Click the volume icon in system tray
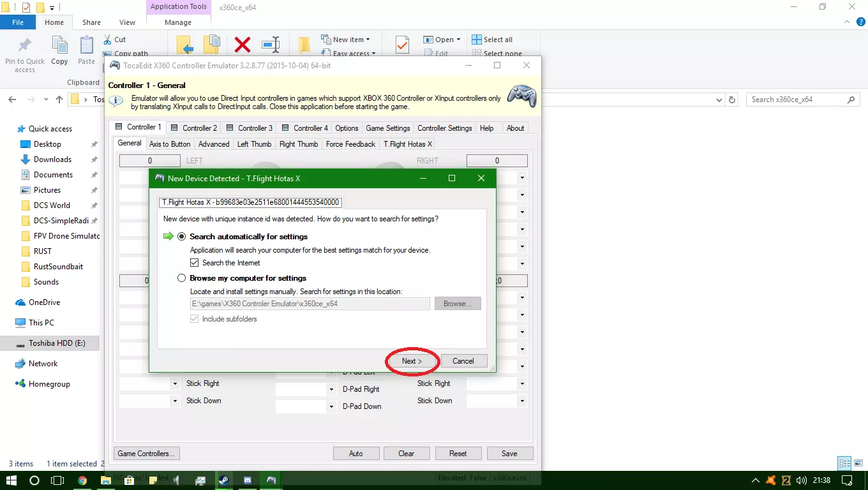The image size is (868, 490). pos(802,480)
